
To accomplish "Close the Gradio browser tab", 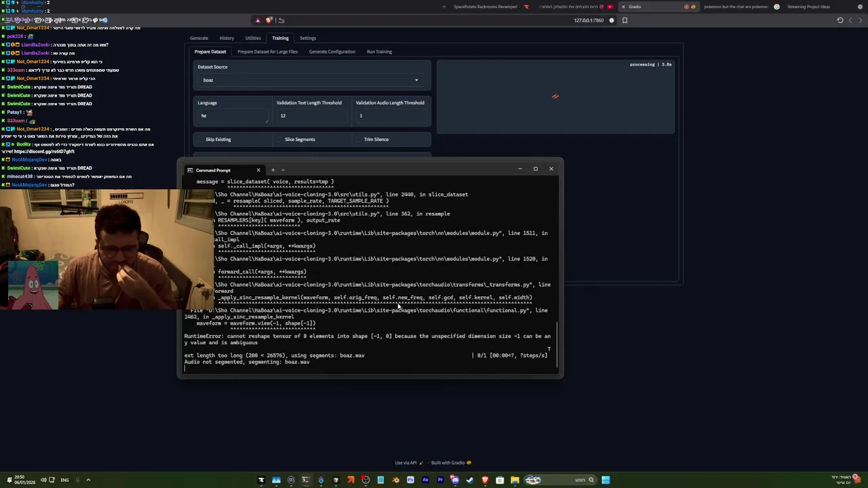I will (x=623, y=7).
